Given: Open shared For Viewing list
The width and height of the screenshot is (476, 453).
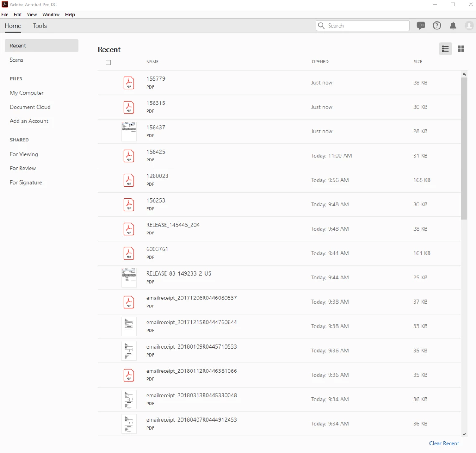Looking at the screenshot, I should click(x=24, y=154).
